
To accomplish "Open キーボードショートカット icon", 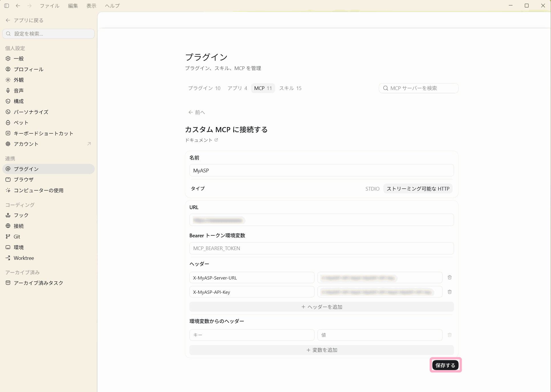I will click(8, 133).
